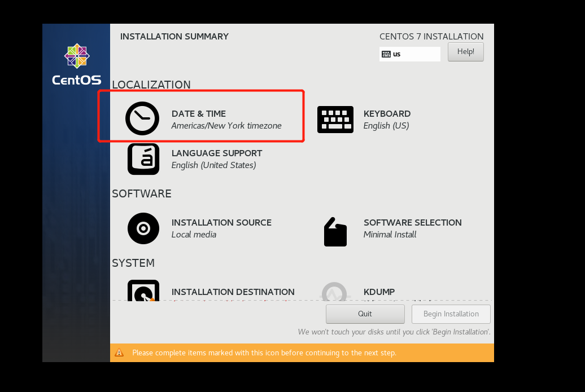The height and width of the screenshot is (392, 585).
Task: Open Date & Time clock icon
Action: (x=142, y=118)
